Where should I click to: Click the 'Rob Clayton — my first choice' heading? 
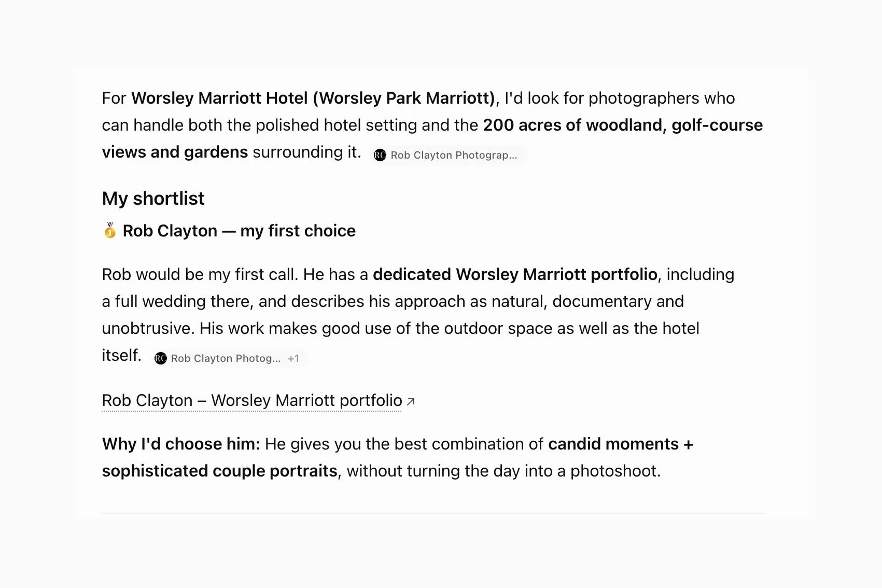click(239, 231)
